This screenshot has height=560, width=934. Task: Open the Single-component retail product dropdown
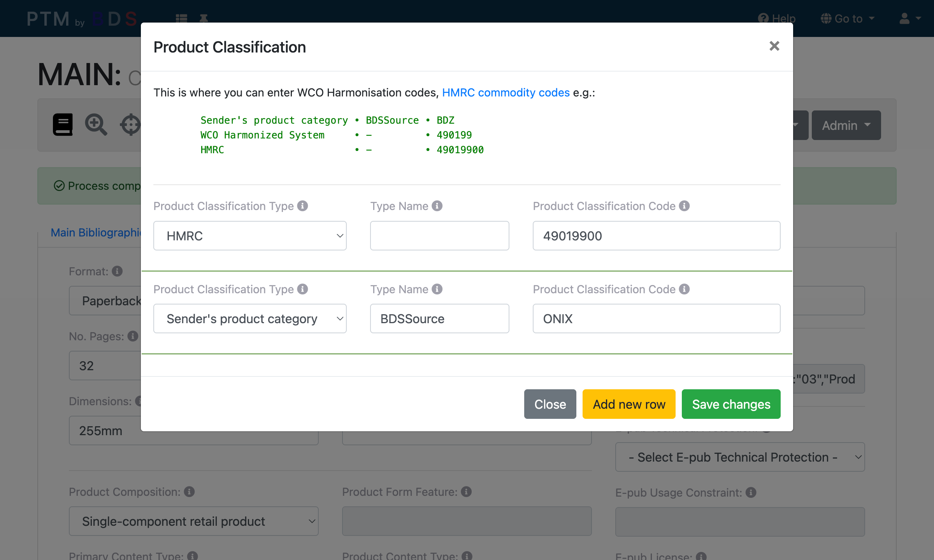tap(193, 521)
